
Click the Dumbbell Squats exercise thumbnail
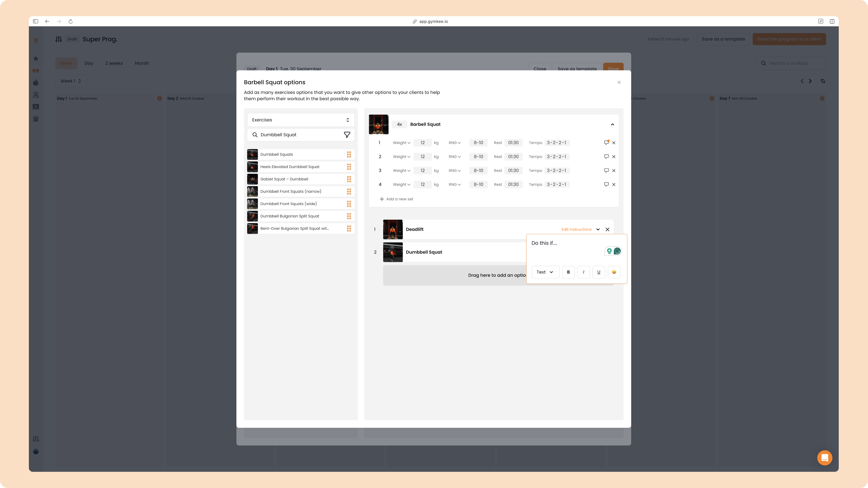point(252,154)
